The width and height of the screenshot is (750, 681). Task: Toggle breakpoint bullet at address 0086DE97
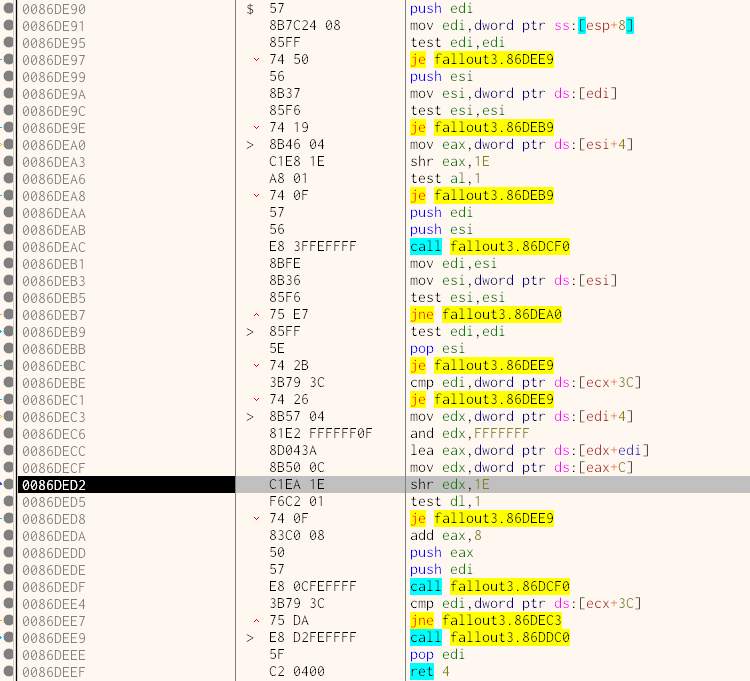click(8, 59)
